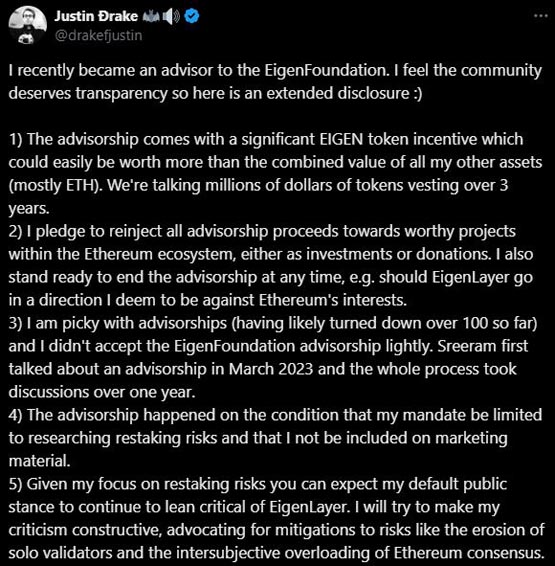Open the three-dot more options menu
Viewport: 555px width, 566px height.
click(540, 16)
